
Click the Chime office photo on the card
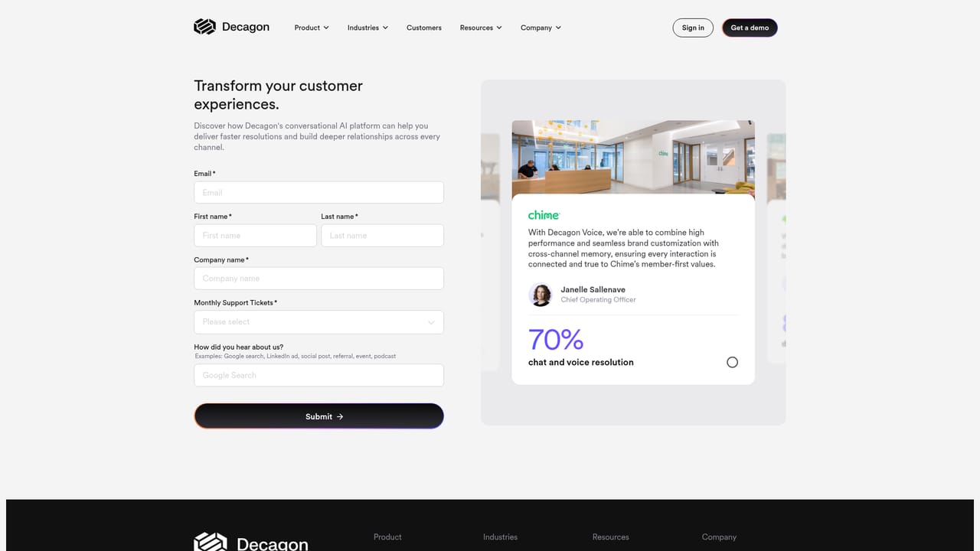(x=633, y=157)
